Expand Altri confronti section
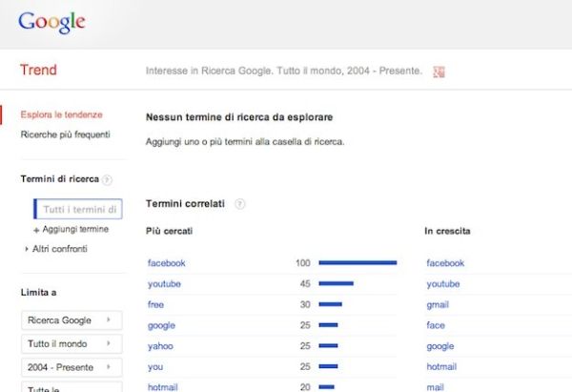Viewport: 572px width, 392px height. [56, 249]
